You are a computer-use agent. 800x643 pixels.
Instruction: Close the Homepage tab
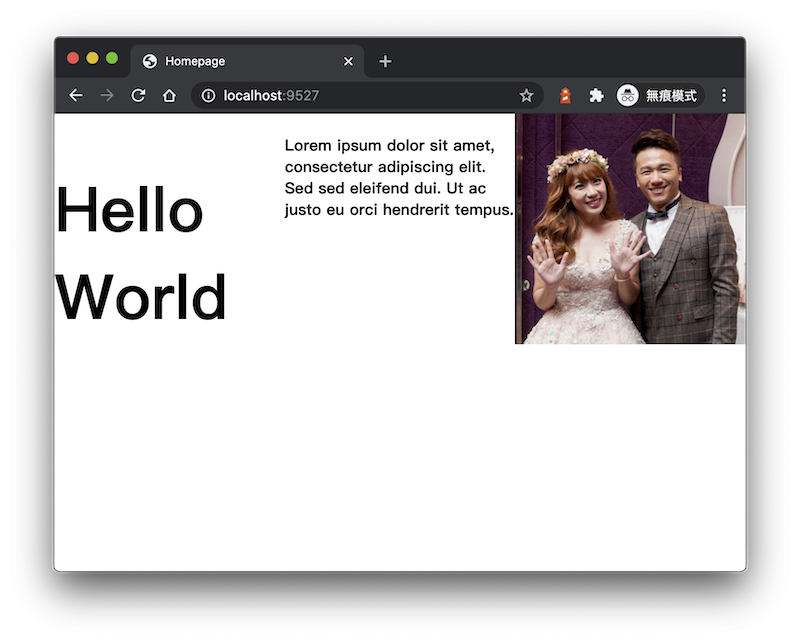pyautogui.click(x=348, y=61)
